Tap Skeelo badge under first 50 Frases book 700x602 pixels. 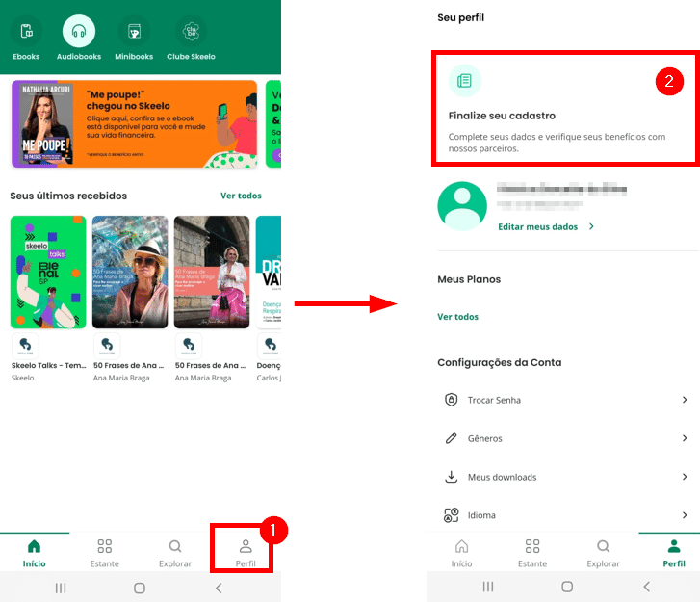point(107,345)
